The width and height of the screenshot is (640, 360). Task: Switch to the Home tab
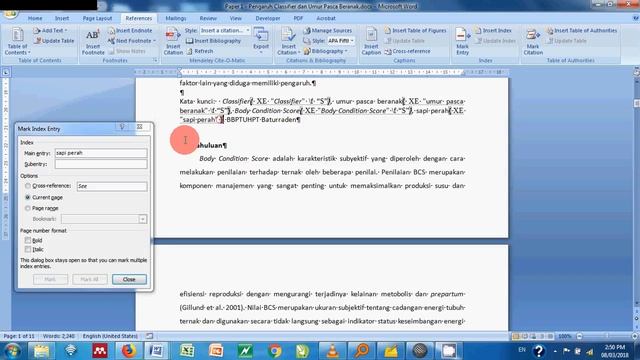coord(35,18)
